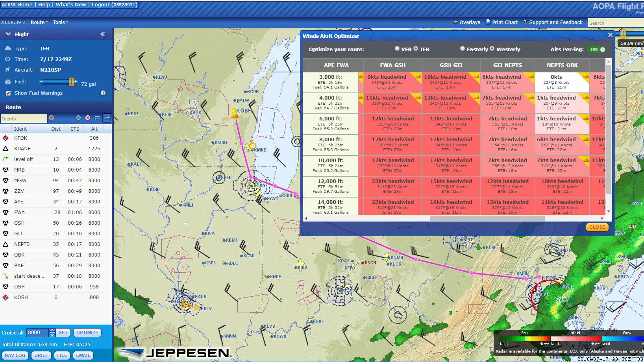Collapse the Flight panel with double chevron
644x362 pixels.
pos(103,34)
